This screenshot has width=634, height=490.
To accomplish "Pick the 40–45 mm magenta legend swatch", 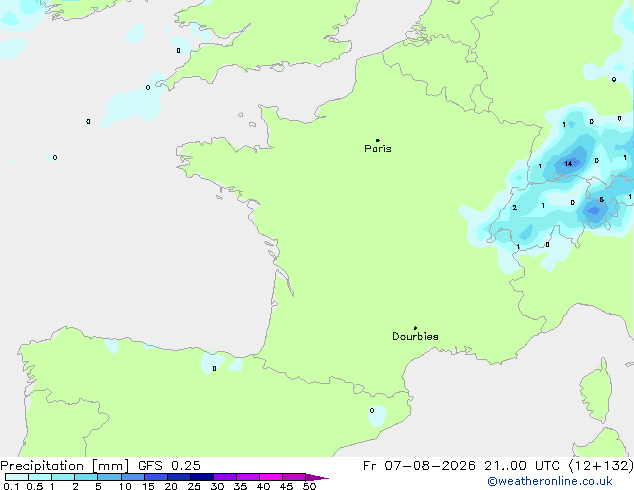I will [x=271, y=477].
